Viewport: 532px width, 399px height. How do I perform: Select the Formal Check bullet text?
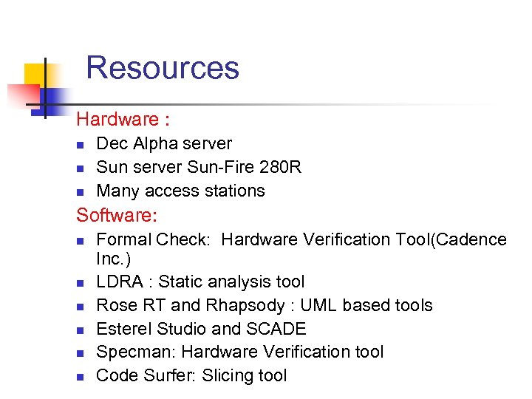(x=301, y=249)
